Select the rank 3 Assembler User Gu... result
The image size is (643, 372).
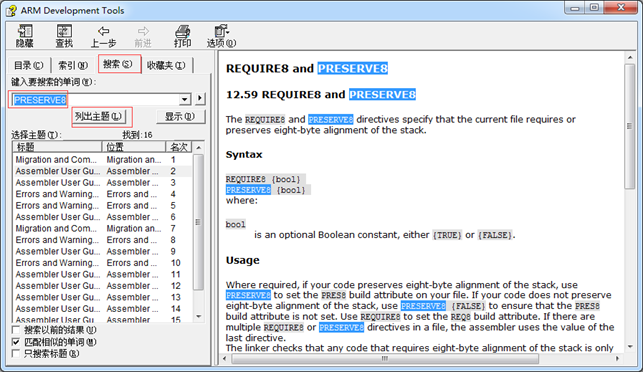pos(103,183)
